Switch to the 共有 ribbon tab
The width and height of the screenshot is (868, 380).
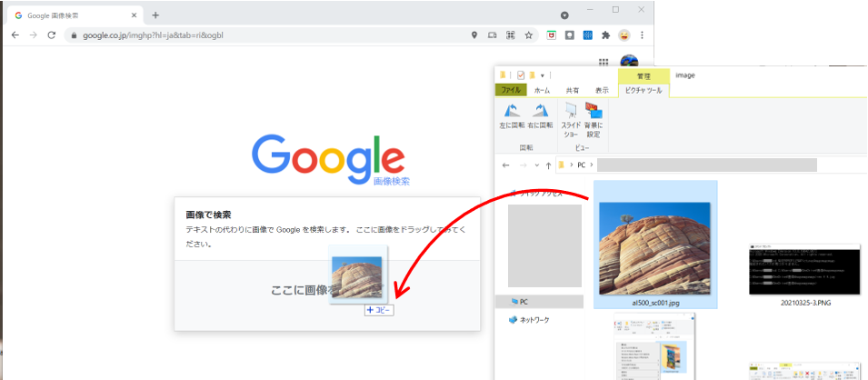(x=573, y=90)
